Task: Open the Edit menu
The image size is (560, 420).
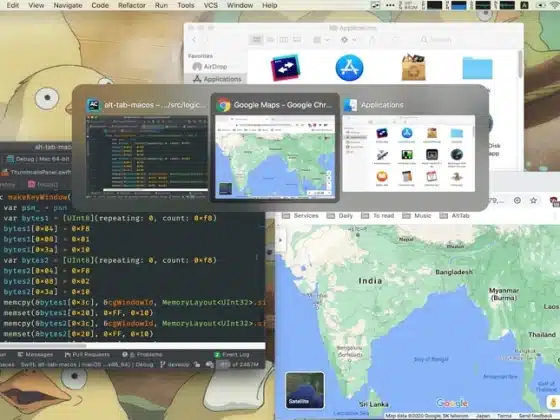Action: tap(13, 5)
